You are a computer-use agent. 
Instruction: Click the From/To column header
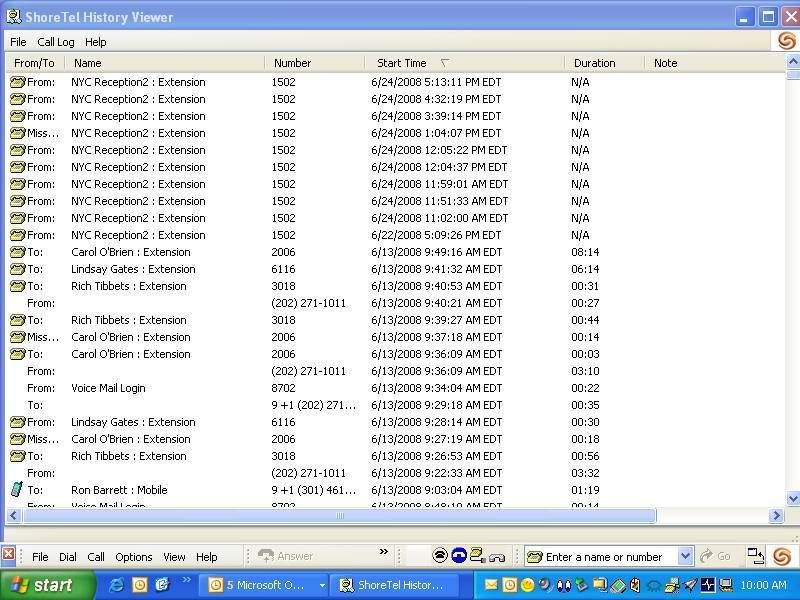35,63
